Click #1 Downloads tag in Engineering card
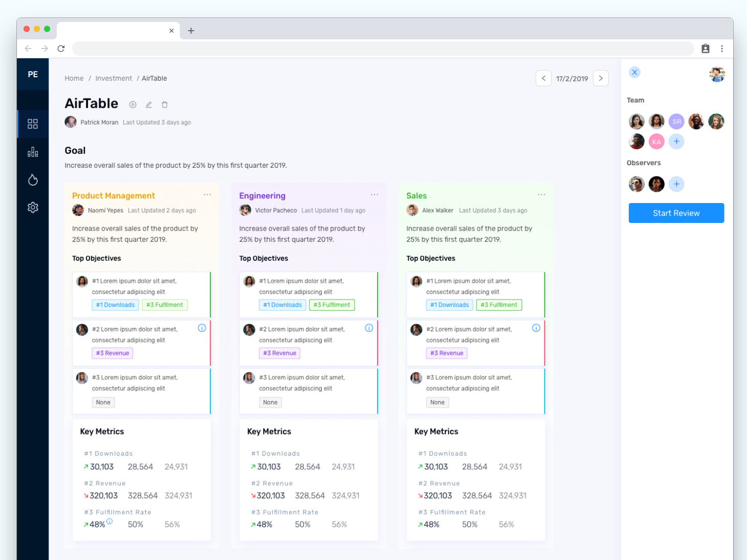 pyautogui.click(x=282, y=305)
